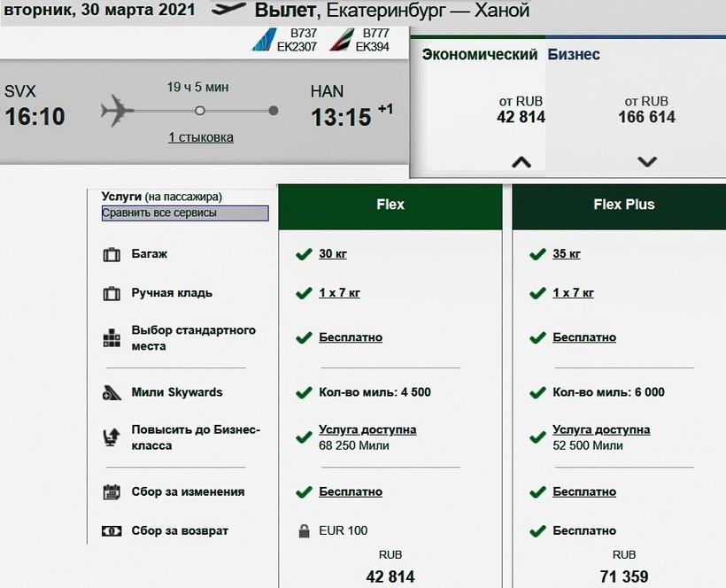Click the baggage suitcase icon
The height and width of the screenshot is (588, 726).
point(112,255)
